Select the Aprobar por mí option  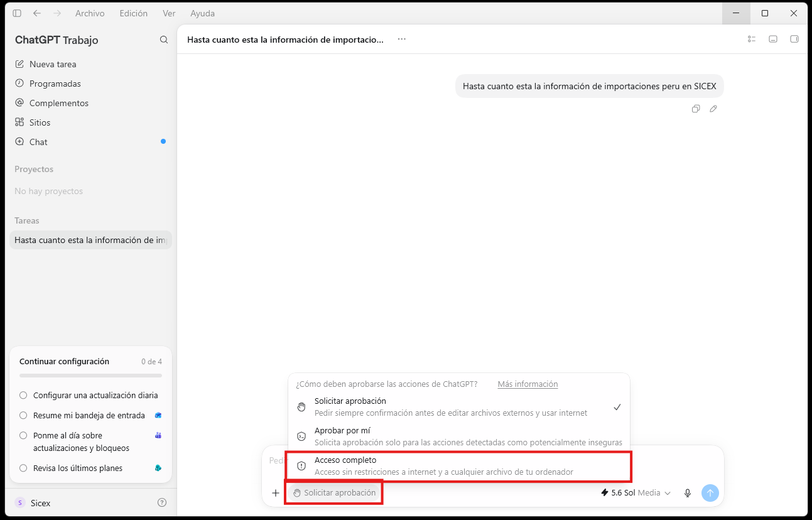tap(459, 436)
